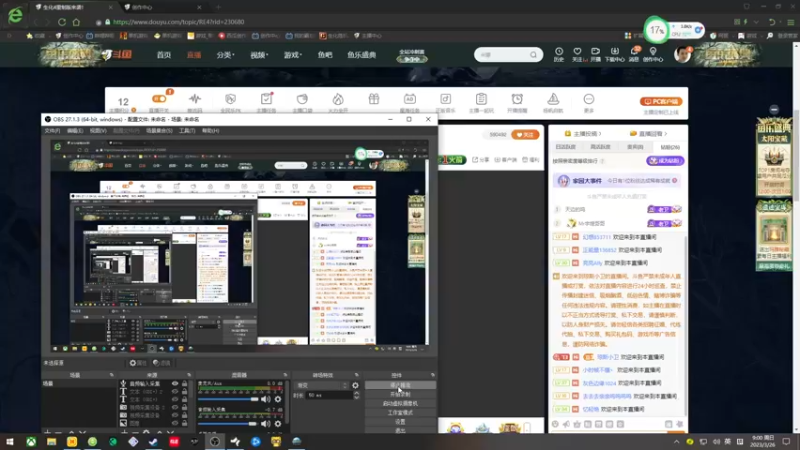Open the 帮助(H) menu in OBS

point(210,131)
